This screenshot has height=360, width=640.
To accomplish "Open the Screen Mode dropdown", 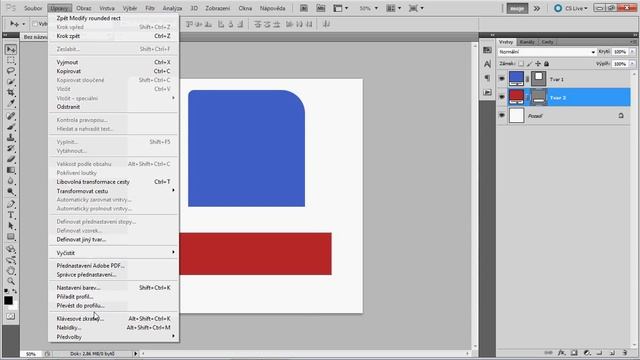I will tap(416, 8).
